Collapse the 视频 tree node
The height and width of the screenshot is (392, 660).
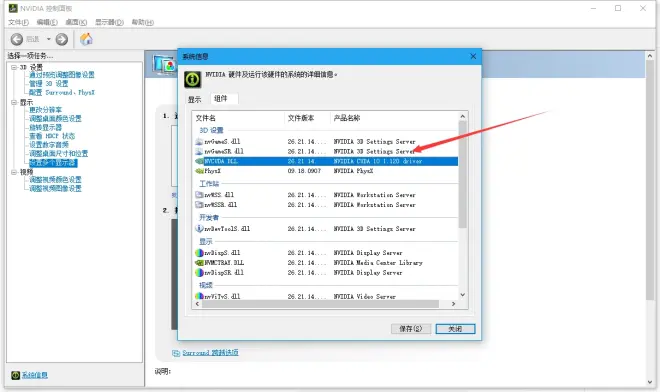point(14,172)
